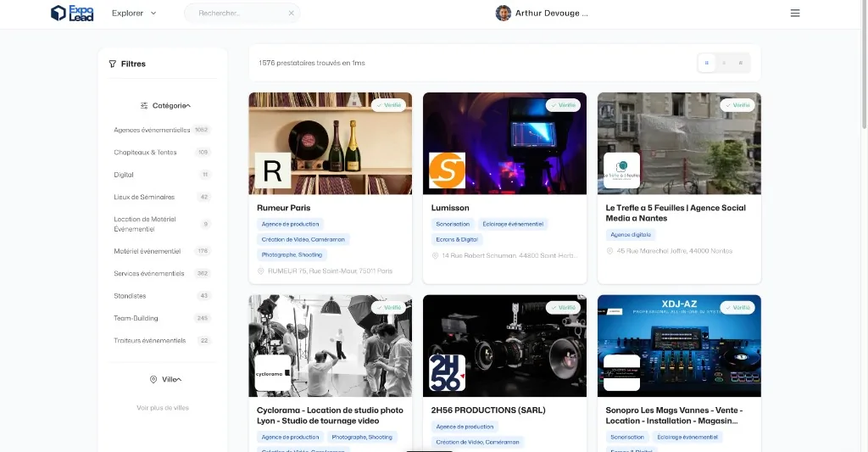The width and height of the screenshot is (868, 452).
Task: Click Rumeur Paris address pin icon
Action: pos(261,271)
